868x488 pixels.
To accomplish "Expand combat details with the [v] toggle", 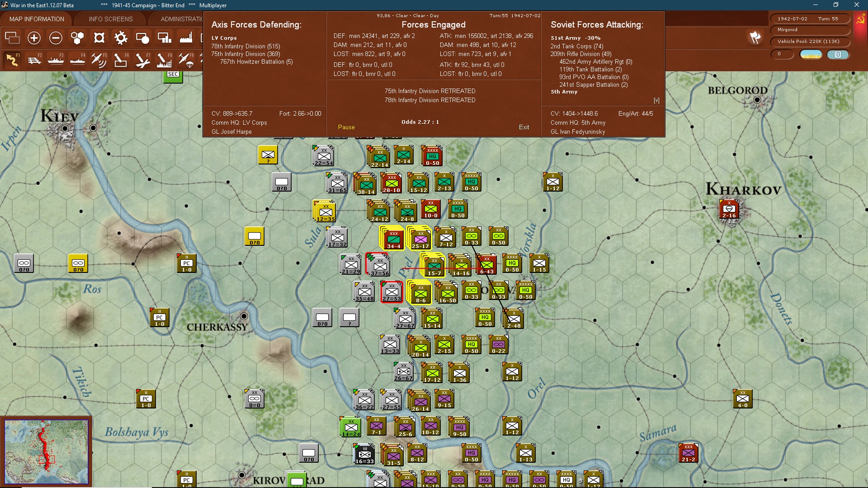I will (x=656, y=100).
